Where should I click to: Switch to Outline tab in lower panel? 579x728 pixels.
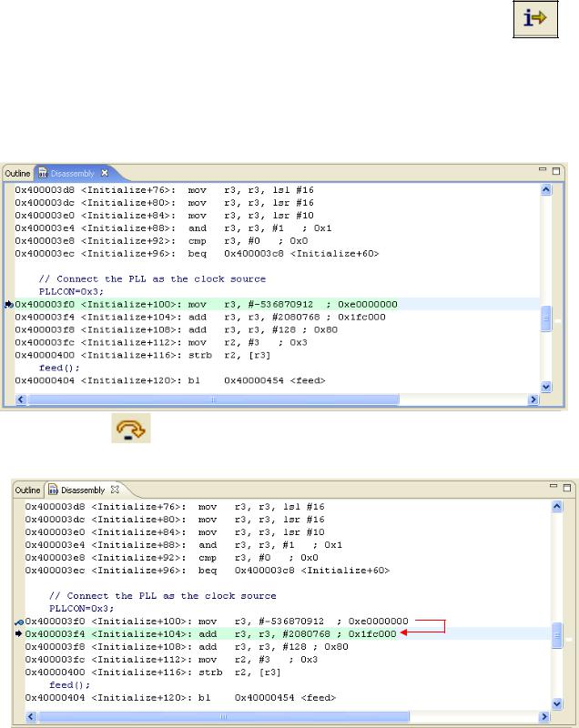(x=28, y=490)
